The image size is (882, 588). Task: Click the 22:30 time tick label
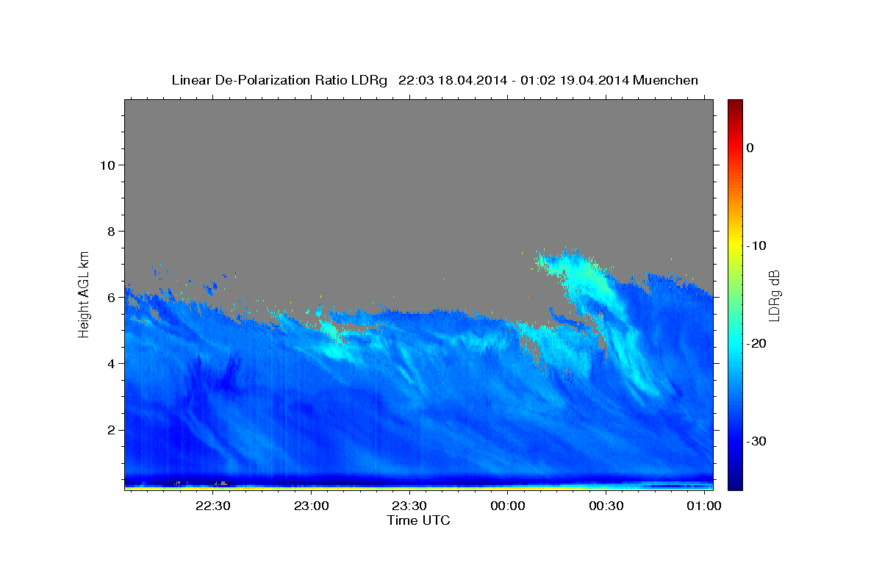(213, 506)
